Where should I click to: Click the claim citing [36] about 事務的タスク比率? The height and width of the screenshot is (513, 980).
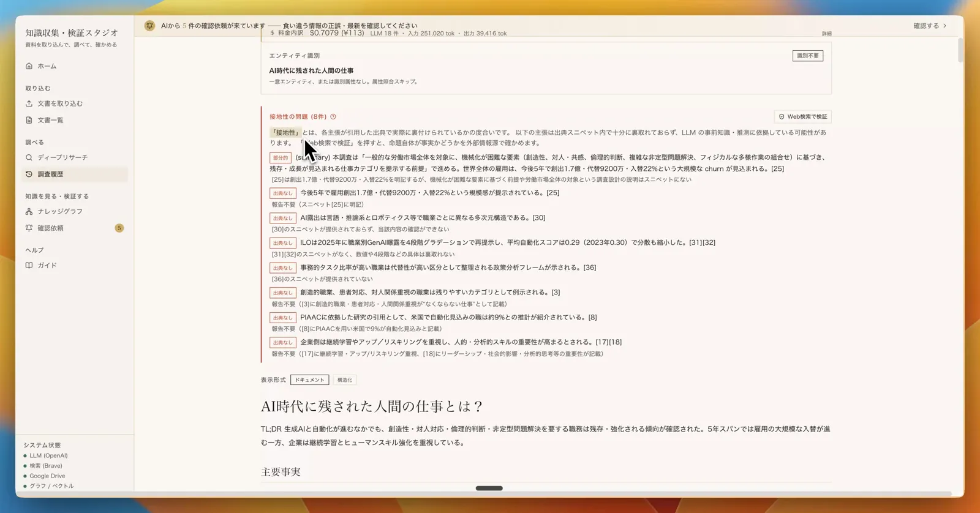pos(448,268)
